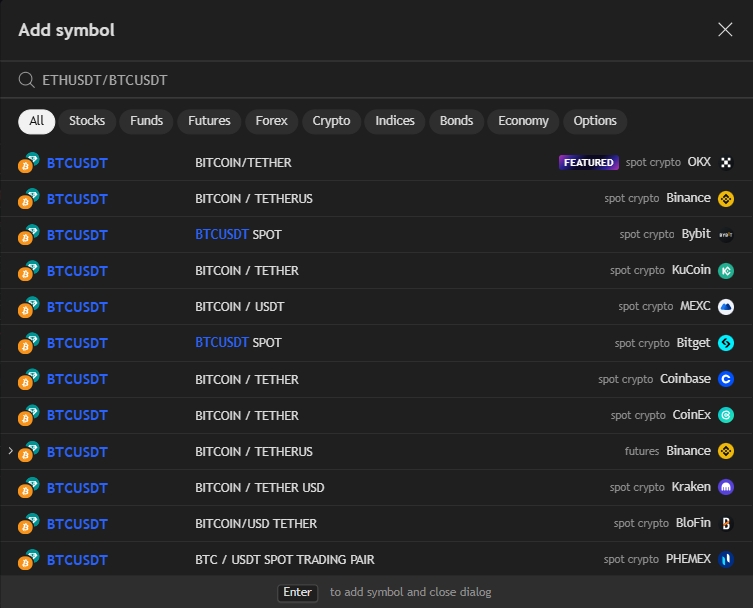Click the Coinbase exchange name

pos(685,378)
